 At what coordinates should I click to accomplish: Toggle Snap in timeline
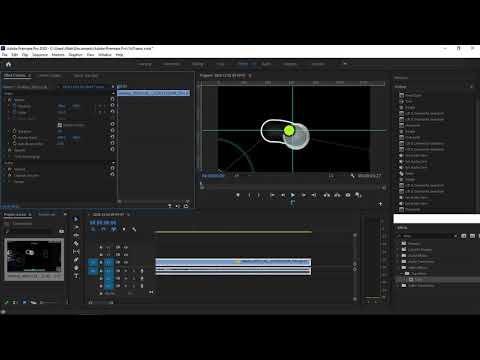click(x=103, y=229)
